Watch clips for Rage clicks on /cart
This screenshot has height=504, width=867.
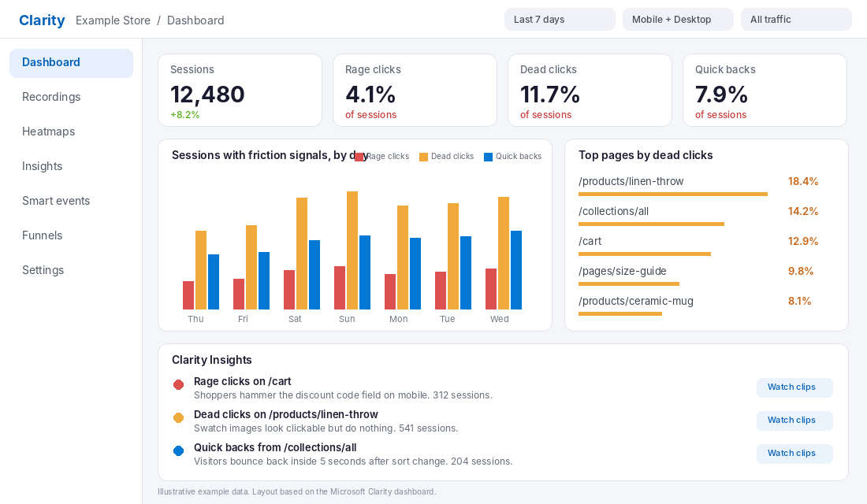(794, 387)
